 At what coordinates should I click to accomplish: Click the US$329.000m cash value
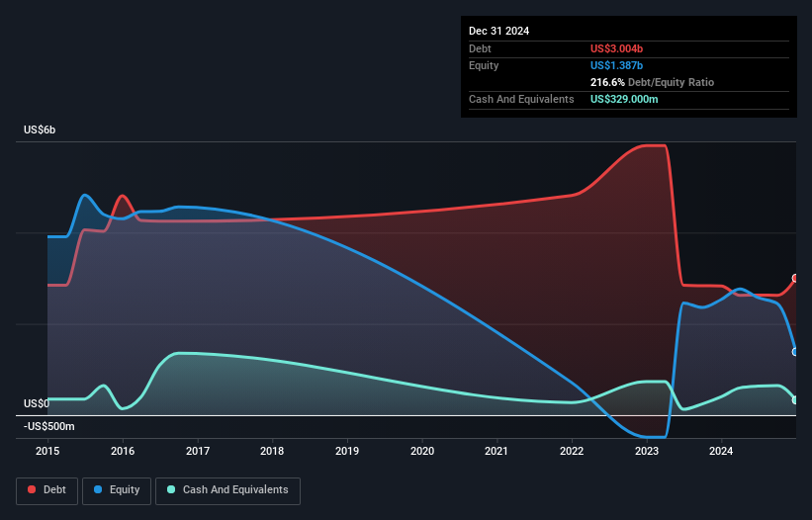point(624,99)
